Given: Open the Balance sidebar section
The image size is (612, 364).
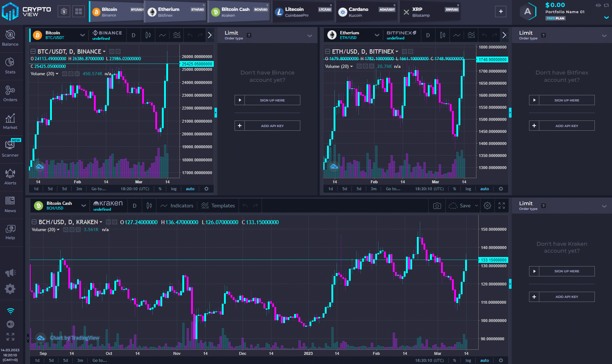Looking at the screenshot, I should 10,38.
